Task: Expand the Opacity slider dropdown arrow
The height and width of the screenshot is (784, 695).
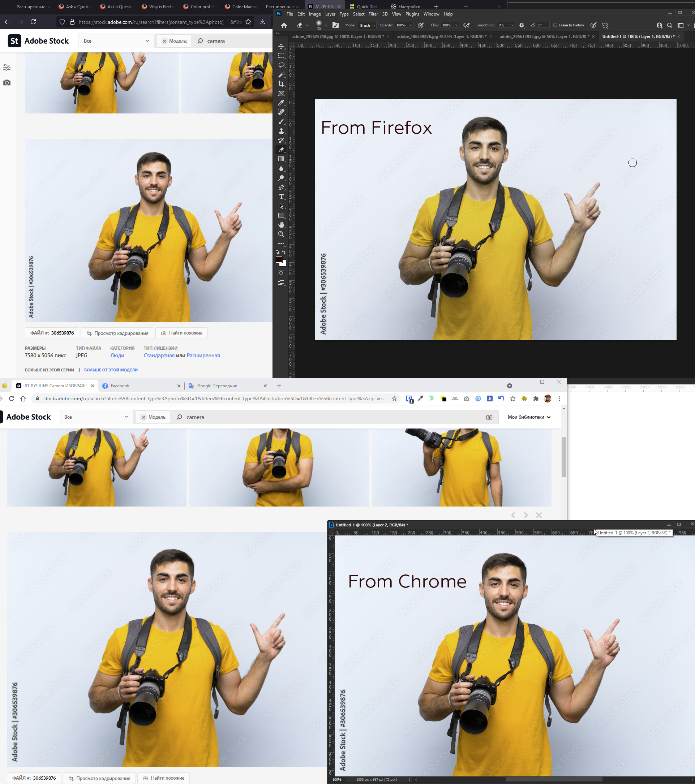Action: (411, 25)
